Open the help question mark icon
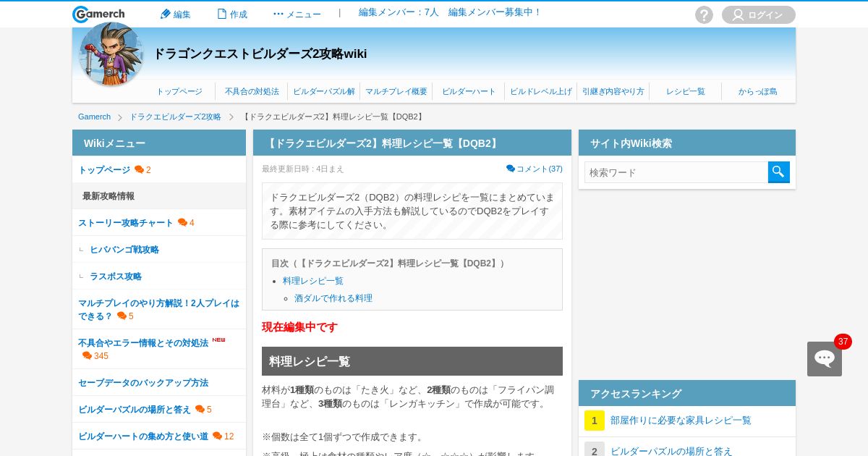 704,15
